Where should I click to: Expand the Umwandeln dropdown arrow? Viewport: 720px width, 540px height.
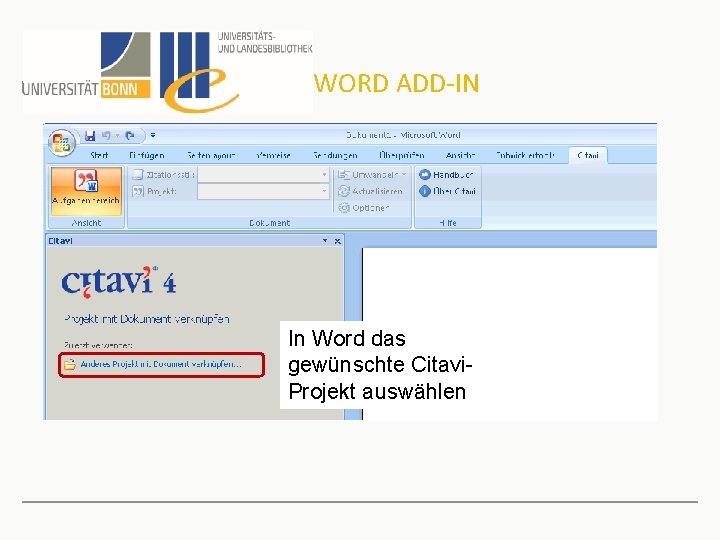tap(404, 174)
